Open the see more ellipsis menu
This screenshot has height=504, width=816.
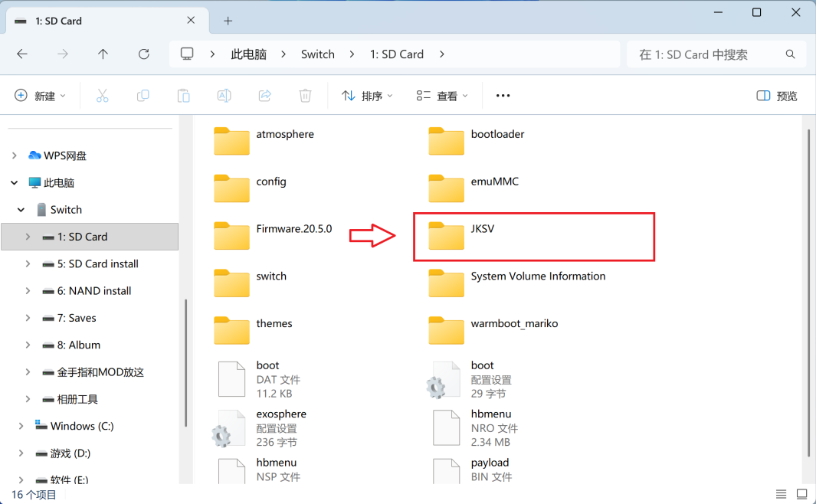[x=503, y=96]
